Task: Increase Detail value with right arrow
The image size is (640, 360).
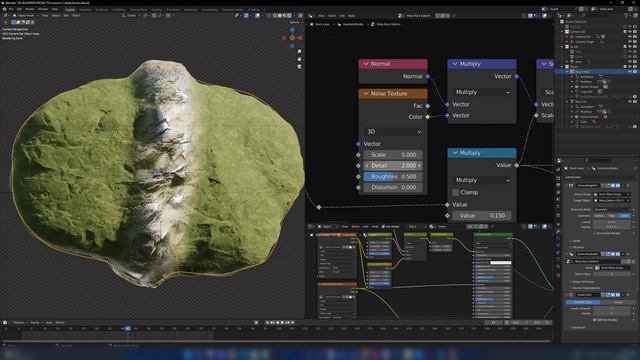Action: click(419, 166)
